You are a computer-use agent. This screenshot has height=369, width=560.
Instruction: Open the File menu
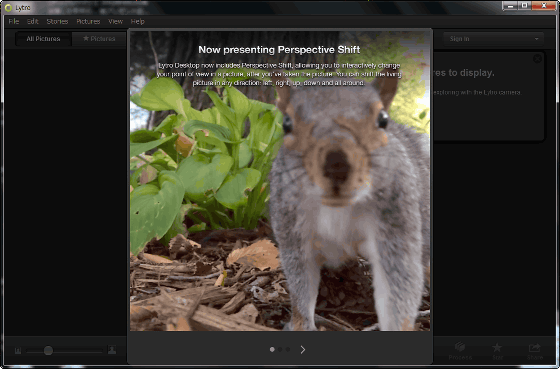14,21
